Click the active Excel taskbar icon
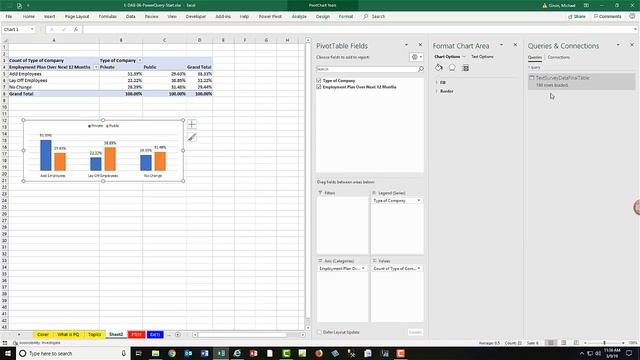 (221, 353)
